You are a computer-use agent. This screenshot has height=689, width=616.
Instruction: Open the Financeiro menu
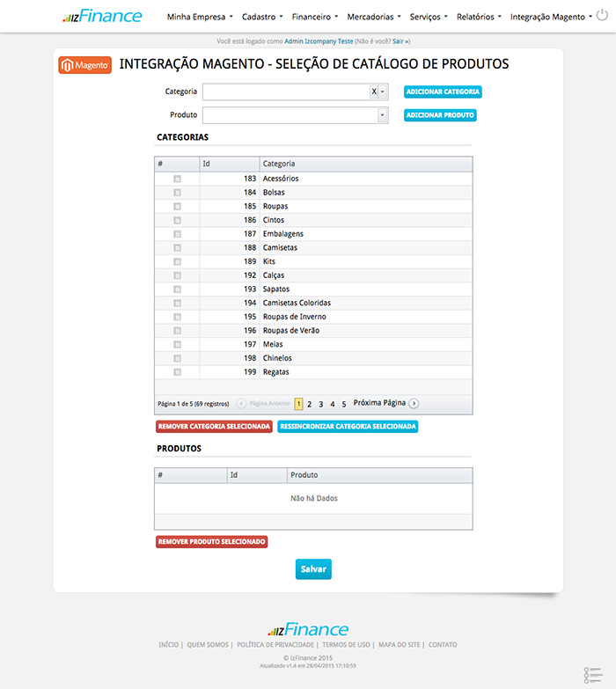(315, 17)
